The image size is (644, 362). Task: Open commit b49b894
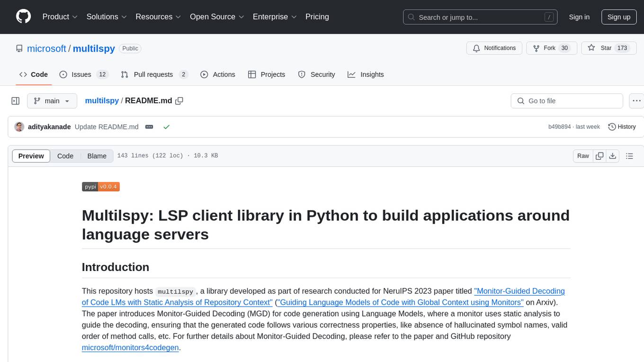559,127
